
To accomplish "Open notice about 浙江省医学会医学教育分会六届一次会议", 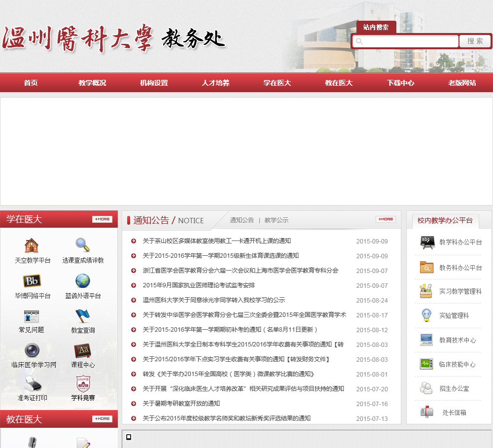I will point(241,271).
